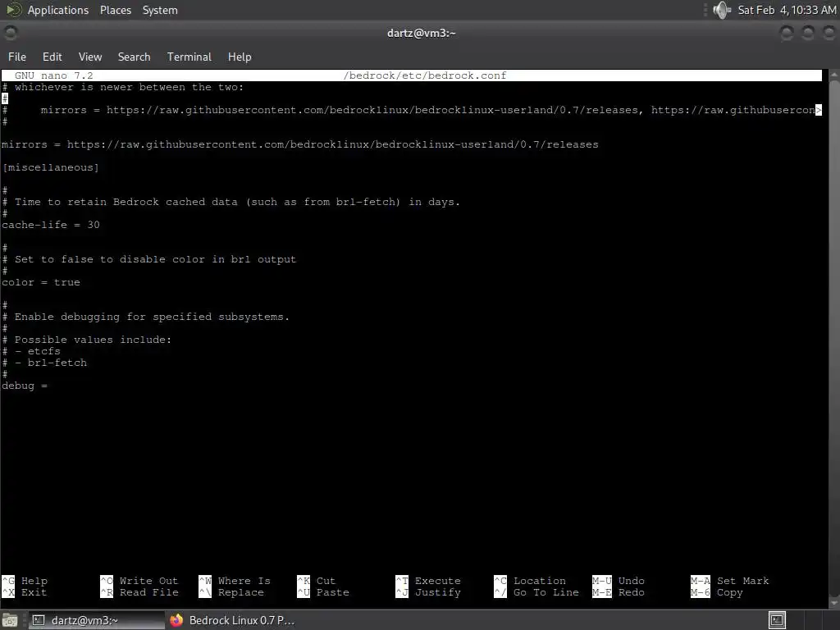Click the ^K Cut shortcut label
The image size is (840, 630).
[316, 581]
